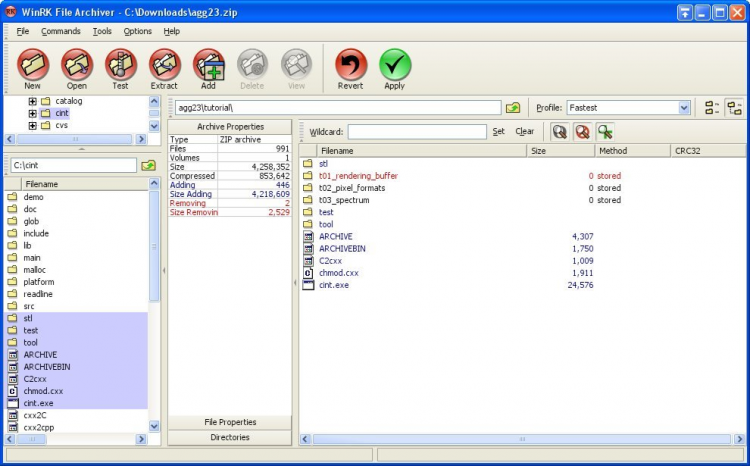Expand the catalog folder tree node
Image resolution: width=750 pixels, height=466 pixels.
click(33, 101)
